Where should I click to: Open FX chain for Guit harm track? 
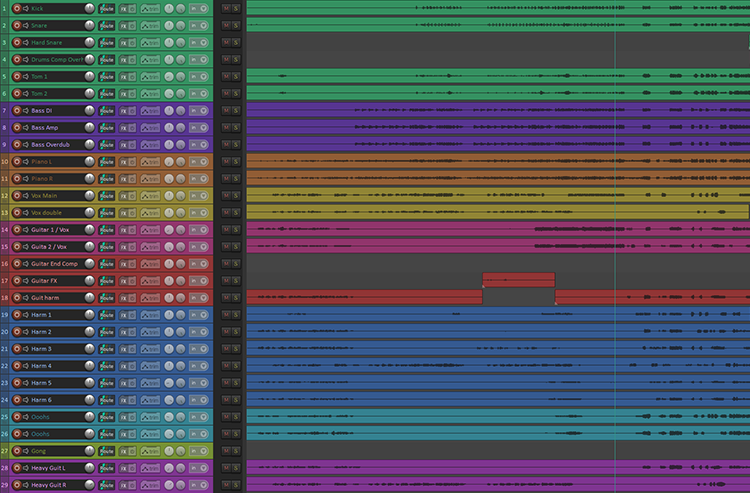click(123, 298)
